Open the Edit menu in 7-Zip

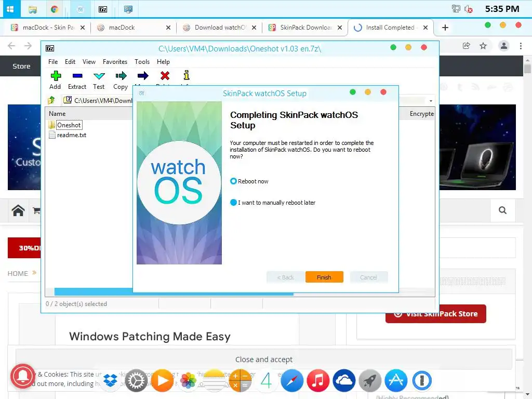(70, 62)
